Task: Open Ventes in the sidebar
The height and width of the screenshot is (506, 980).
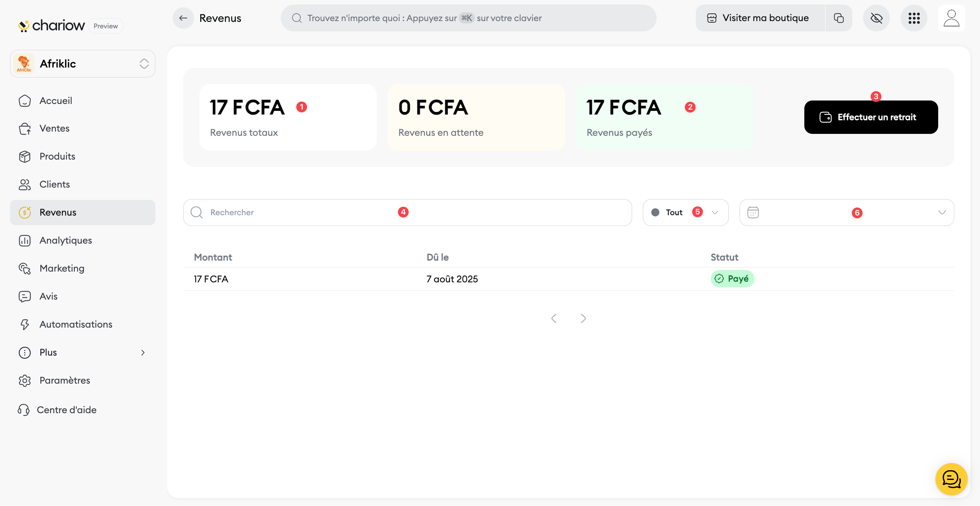Action: point(54,129)
